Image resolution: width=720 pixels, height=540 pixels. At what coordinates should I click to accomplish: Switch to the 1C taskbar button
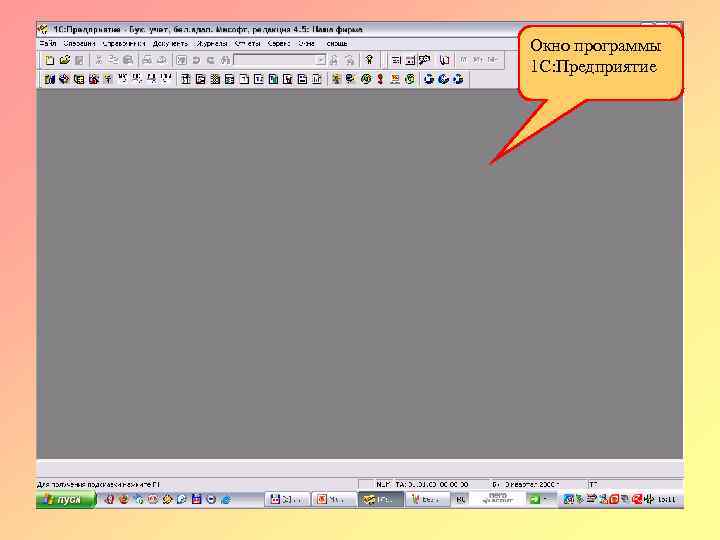(380, 500)
